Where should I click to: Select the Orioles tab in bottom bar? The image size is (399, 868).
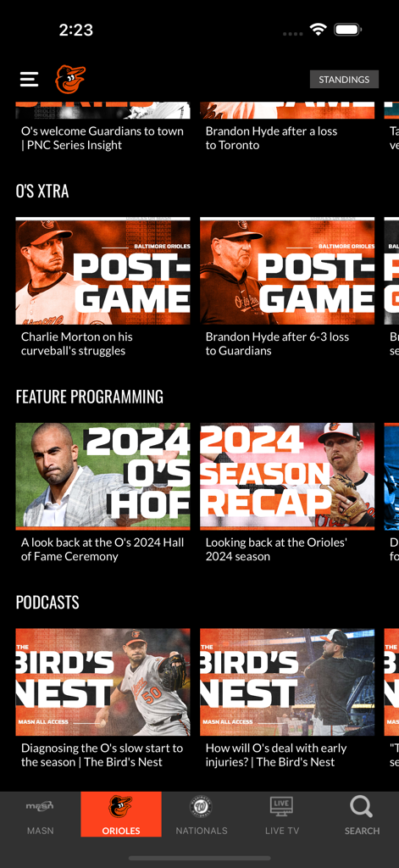pyautogui.click(x=121, y=815)
